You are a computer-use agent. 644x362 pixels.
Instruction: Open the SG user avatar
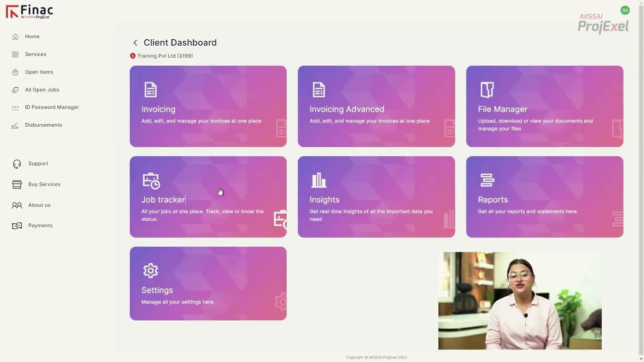click(x=625, y=10)
